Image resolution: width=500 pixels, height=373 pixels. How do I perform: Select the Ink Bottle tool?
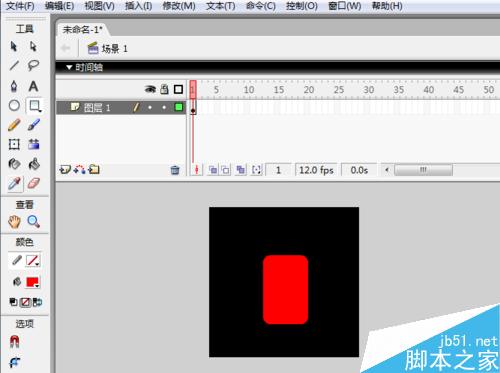(x=14, y=164)
